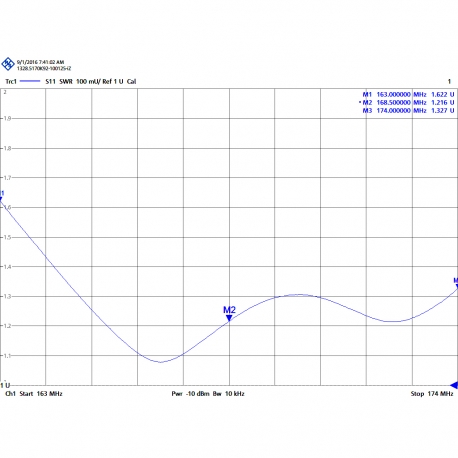458x458 pixels.
Task: Click the Bw 10 kHz setting
Action: tap(229, 394)
